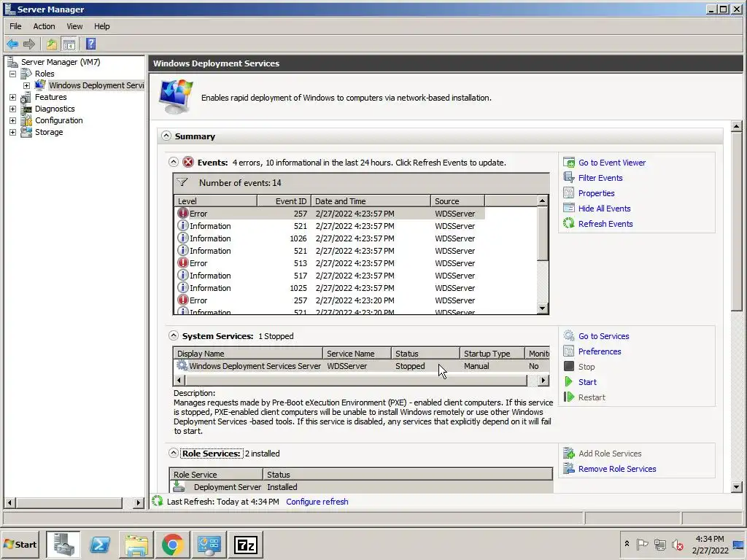Click the Action Center flag tray icon
Screen dimensions: 747x560
(x=642, y=544)
